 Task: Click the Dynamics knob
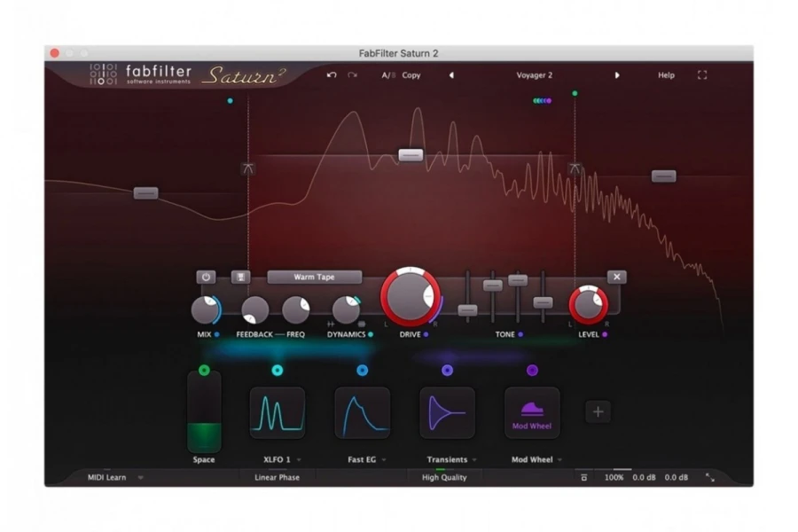[x=346, y=309]
